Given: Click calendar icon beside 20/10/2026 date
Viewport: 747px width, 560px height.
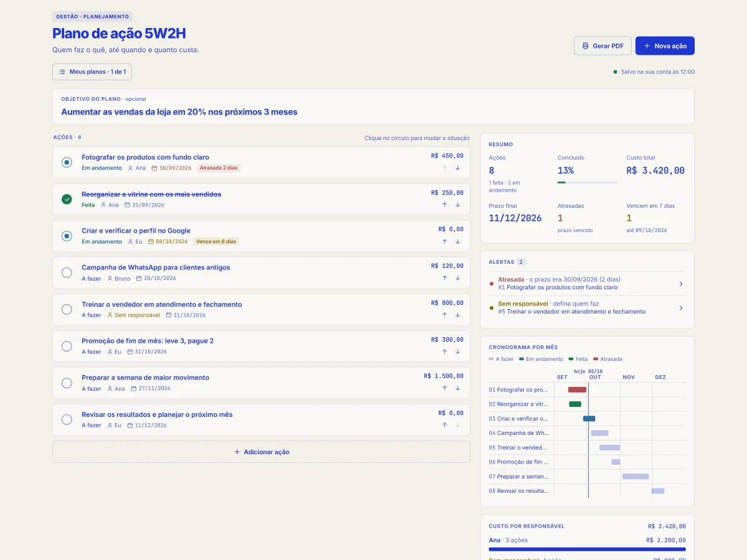Looking at the screenshot, I should (x=139, y=278).
